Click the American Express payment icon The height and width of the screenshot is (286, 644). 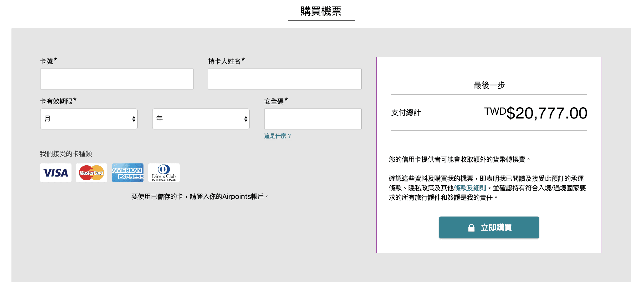(128, 172)
